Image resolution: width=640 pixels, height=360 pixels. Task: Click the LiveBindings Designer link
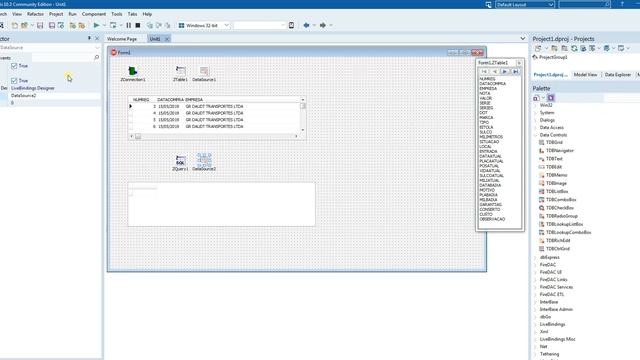(33, 88)
